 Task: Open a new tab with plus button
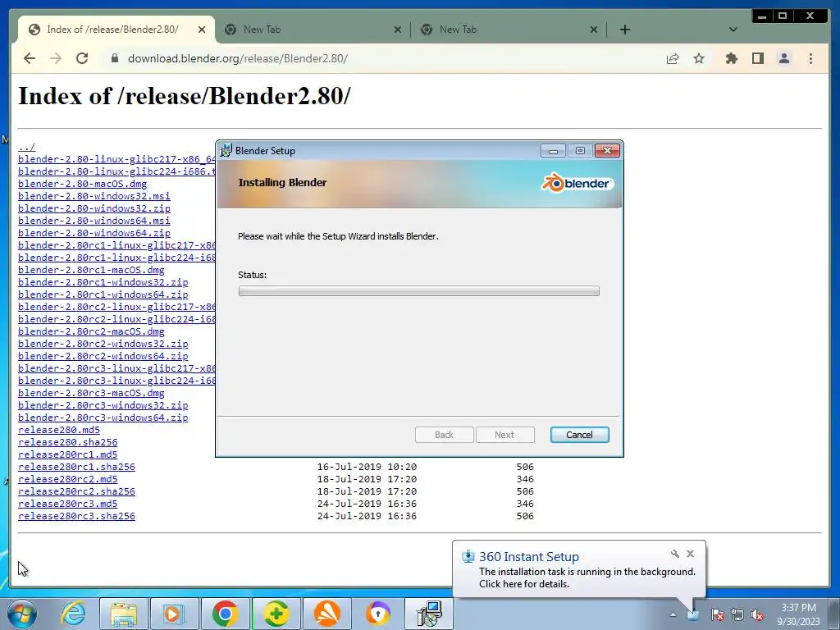click(x=624, y=30)
